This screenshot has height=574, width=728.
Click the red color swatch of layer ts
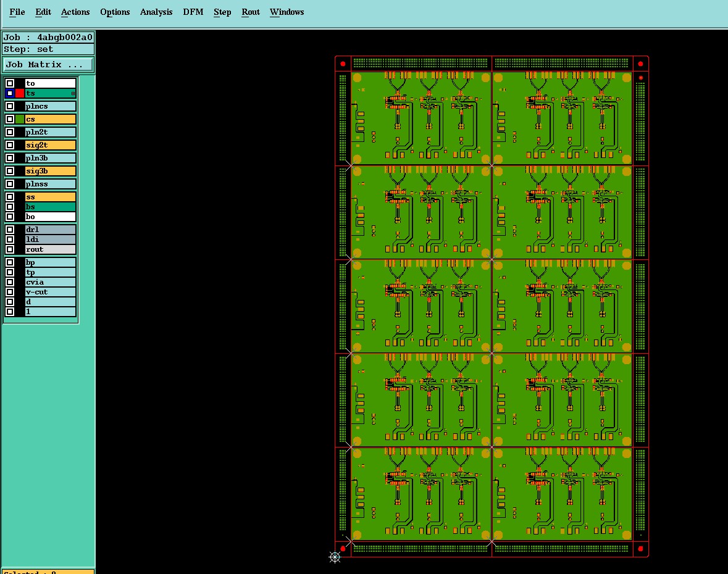coord(20,93)
